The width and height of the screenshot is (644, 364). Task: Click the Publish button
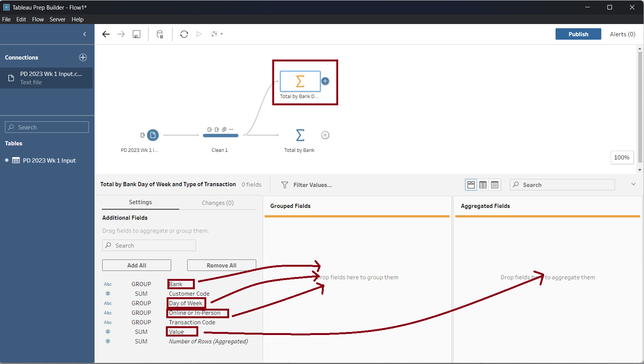(578, 34)
